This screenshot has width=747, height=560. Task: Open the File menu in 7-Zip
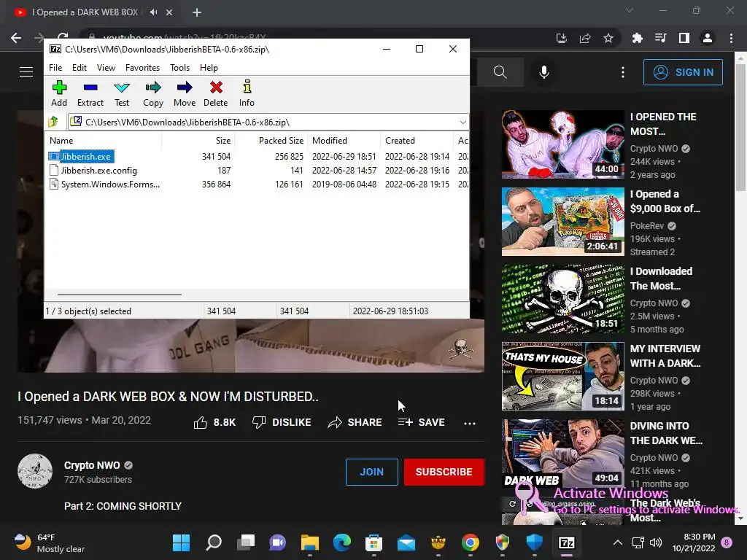click(x=55, y=68)
